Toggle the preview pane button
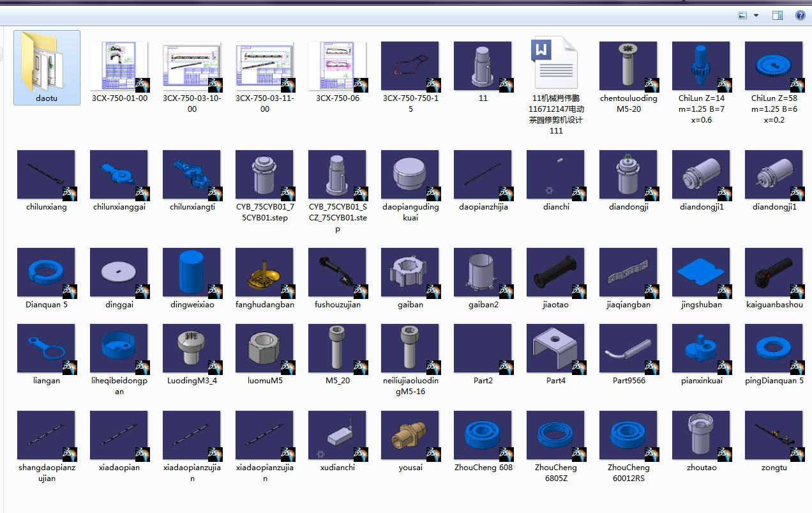Screen dimensions: 812x513 (778, 15)
